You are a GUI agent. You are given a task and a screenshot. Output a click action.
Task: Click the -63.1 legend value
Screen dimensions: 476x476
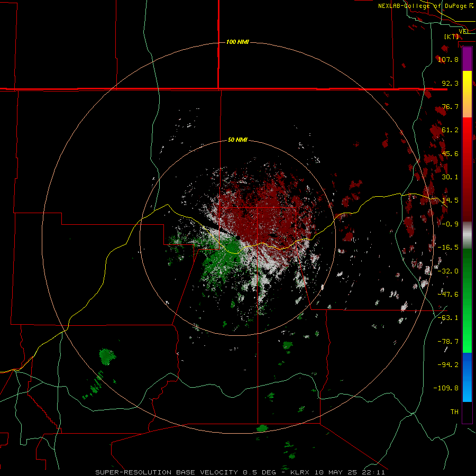click(x=448, y=318)
